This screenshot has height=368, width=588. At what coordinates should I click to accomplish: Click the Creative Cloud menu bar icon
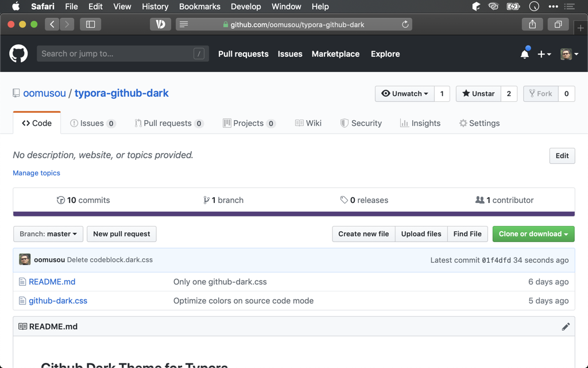(493, 6)
